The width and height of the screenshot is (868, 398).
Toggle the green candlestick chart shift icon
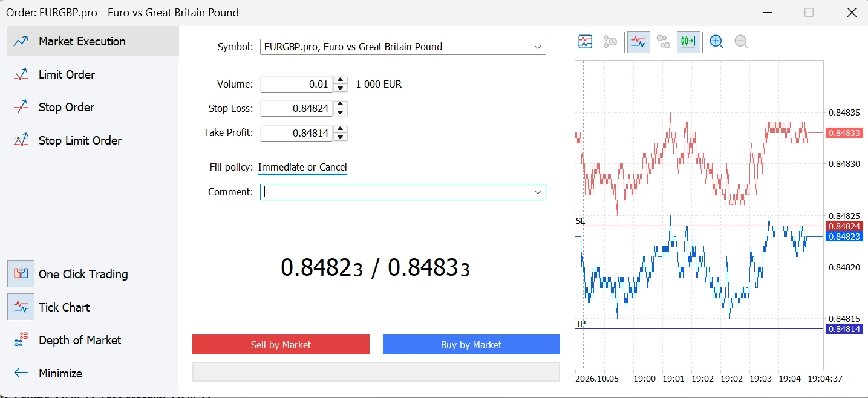click(688, 42)
